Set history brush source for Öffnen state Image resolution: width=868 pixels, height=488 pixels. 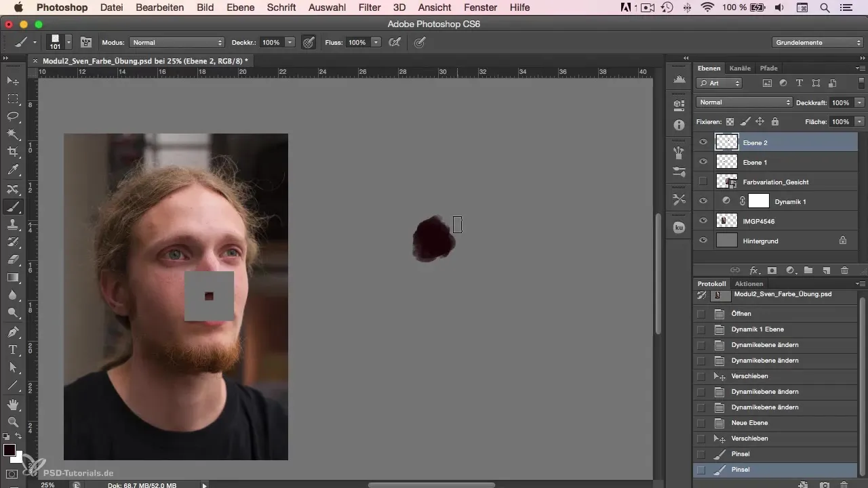tap(701, 314)
